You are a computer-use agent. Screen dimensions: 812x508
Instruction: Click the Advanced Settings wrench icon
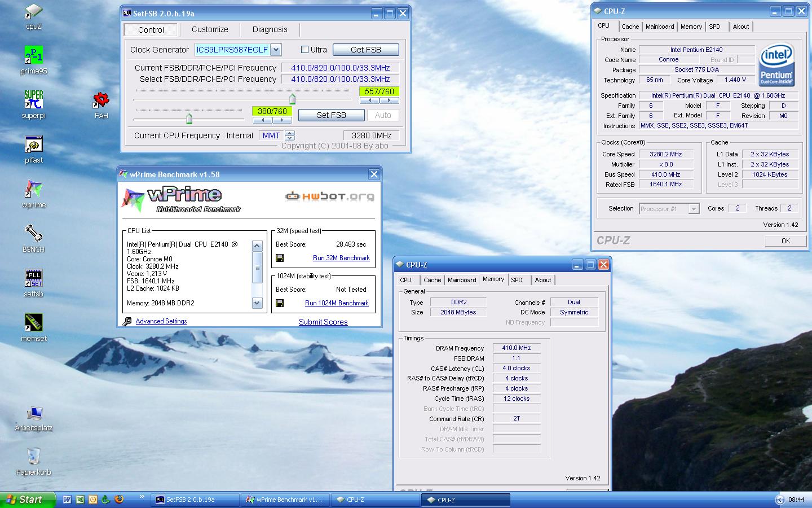127,321
